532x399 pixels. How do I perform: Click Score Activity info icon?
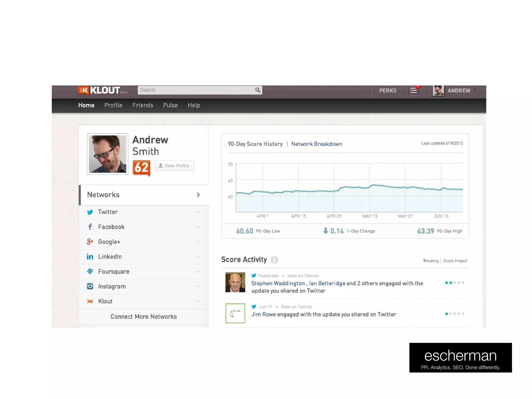click(x=274, y=260)
